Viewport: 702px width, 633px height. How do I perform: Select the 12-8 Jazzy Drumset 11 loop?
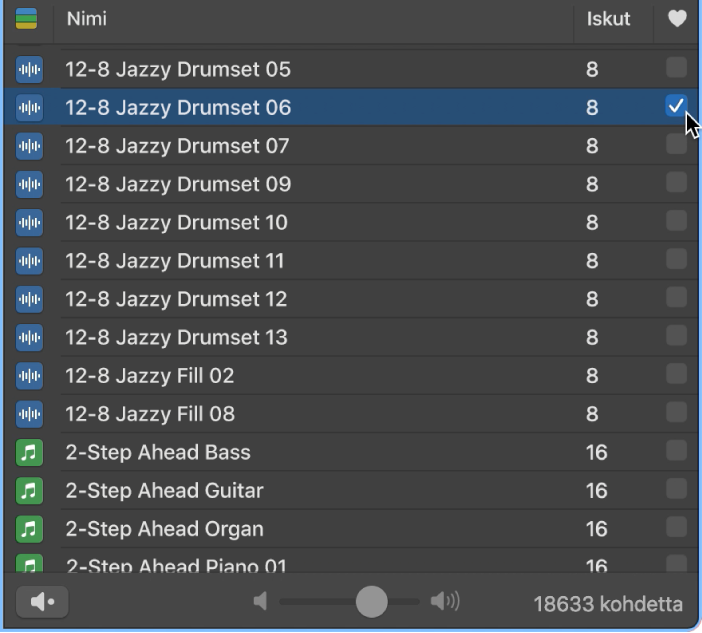pyautogui.click(x=175, y=261)
